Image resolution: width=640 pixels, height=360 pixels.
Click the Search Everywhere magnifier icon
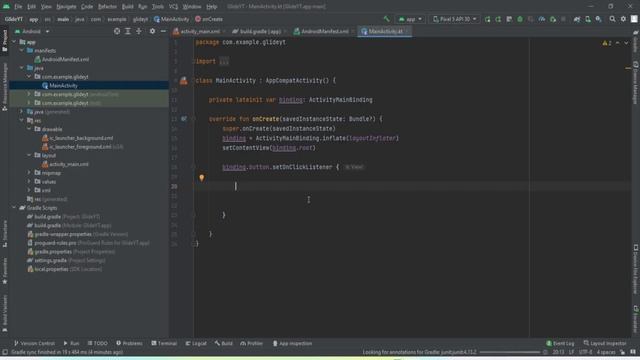[x=612, y=19]
